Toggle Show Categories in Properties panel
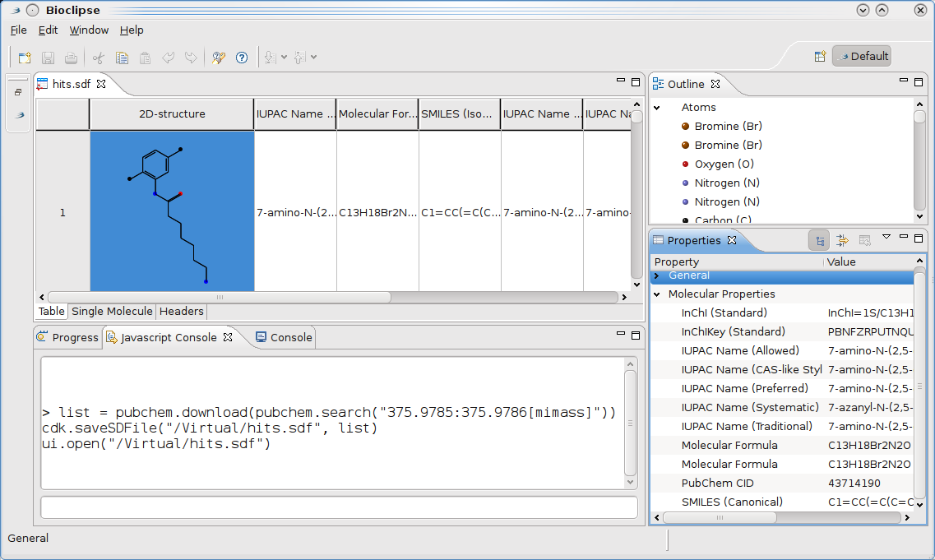This screenshot has width=935, height=560. pyautogui.click(x=819, y=240)
